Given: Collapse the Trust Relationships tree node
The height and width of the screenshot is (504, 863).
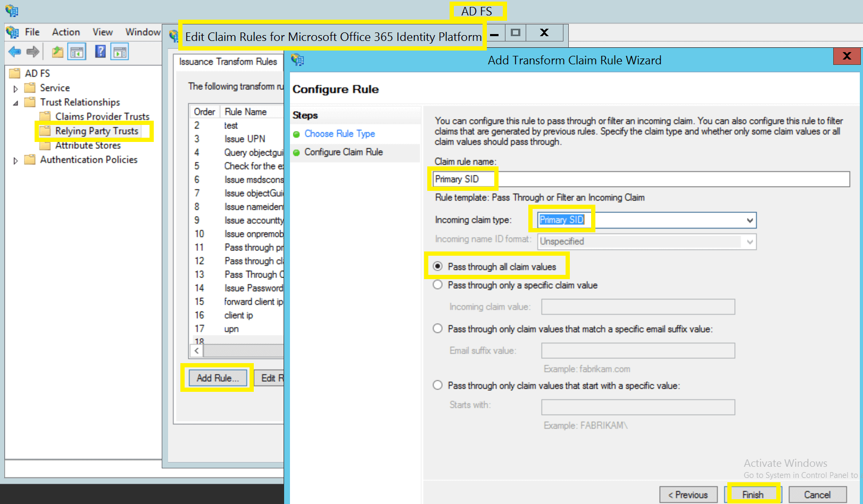Looking at the screenshot, I should click(x=15, y=103).
